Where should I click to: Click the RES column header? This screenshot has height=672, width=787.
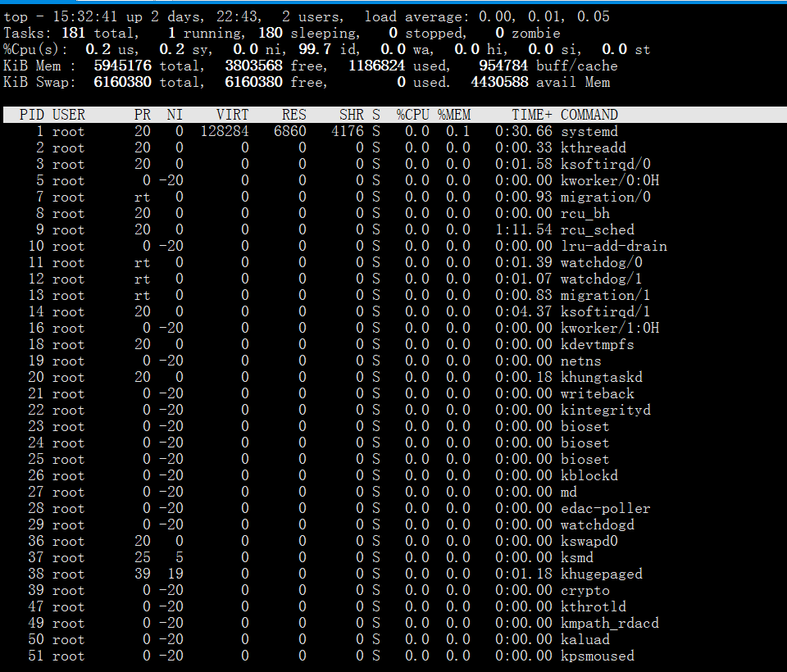294,115
